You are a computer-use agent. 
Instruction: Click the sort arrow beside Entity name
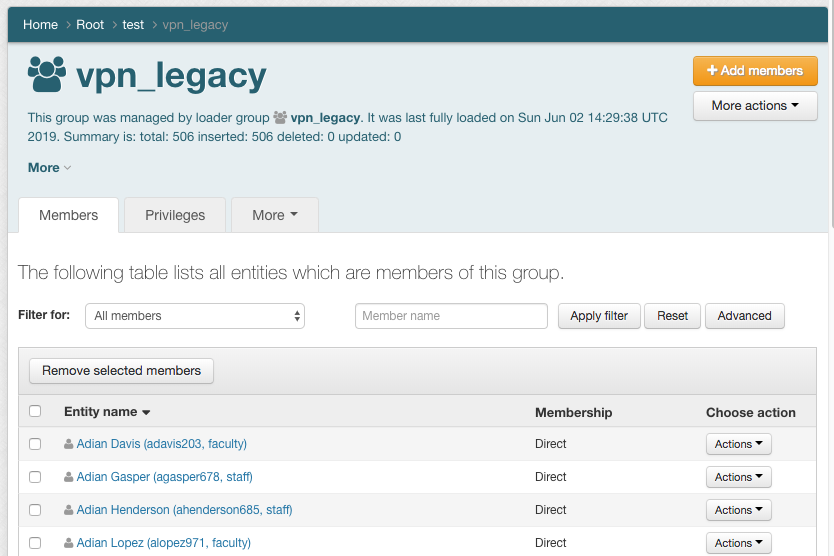(x=146, y=413)
